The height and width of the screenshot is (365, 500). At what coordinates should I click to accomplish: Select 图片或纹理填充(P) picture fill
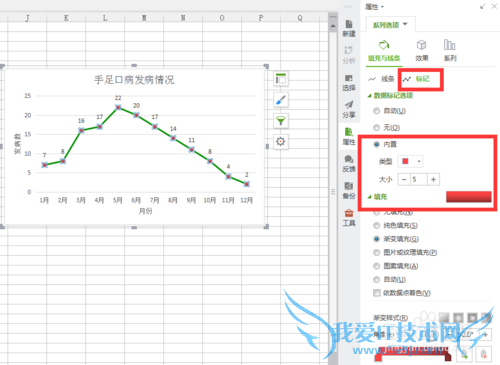click(x=405, y=252)
